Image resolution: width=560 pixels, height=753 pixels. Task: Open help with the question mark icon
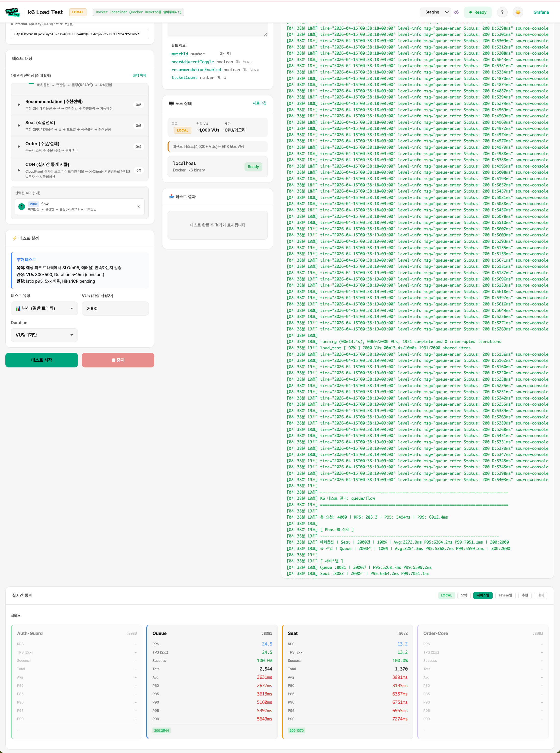click(x=502, y=12)
